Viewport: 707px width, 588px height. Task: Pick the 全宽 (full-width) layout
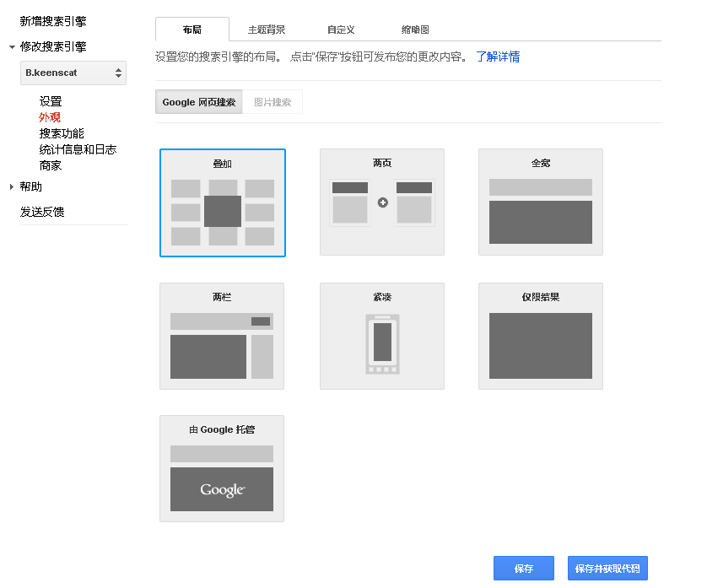pos(540,202)
